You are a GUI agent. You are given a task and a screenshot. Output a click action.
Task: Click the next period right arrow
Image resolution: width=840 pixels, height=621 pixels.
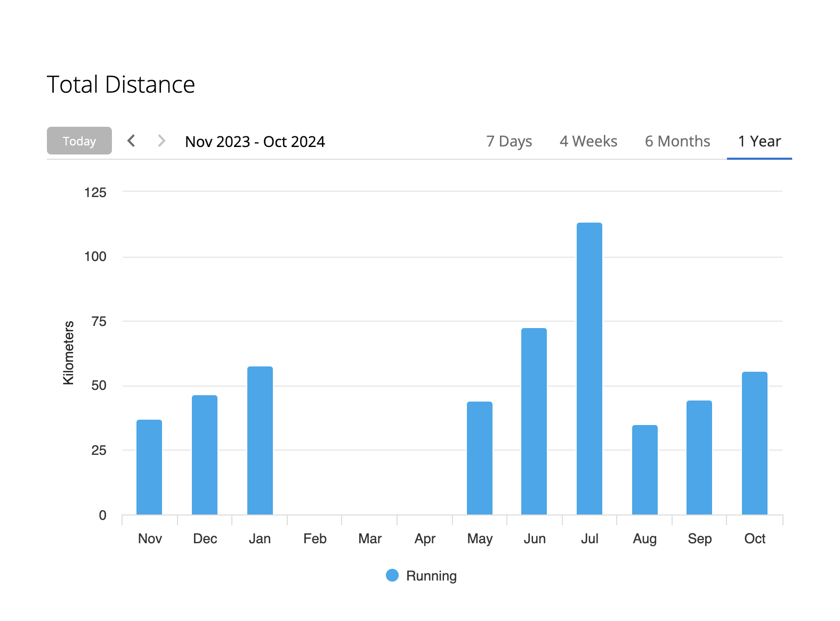(161, 141)
